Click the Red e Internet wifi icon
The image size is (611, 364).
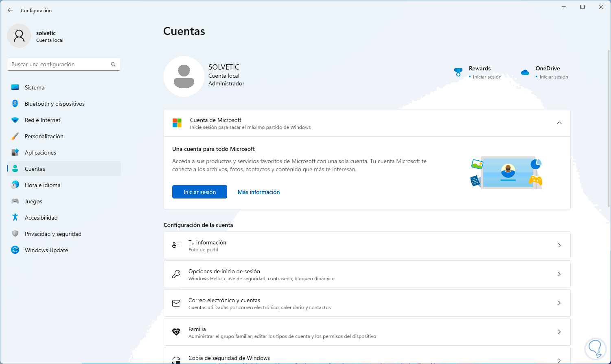[x=15, y=120]
